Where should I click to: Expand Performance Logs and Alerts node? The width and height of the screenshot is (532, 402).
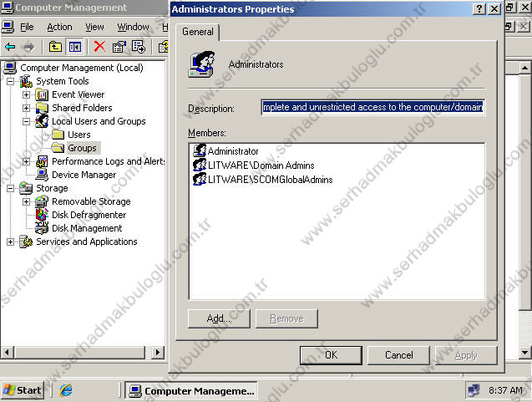coord(26,161)
